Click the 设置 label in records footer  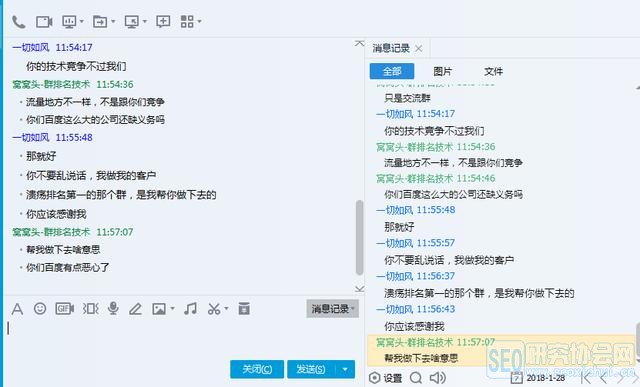[x=393, y=378]
